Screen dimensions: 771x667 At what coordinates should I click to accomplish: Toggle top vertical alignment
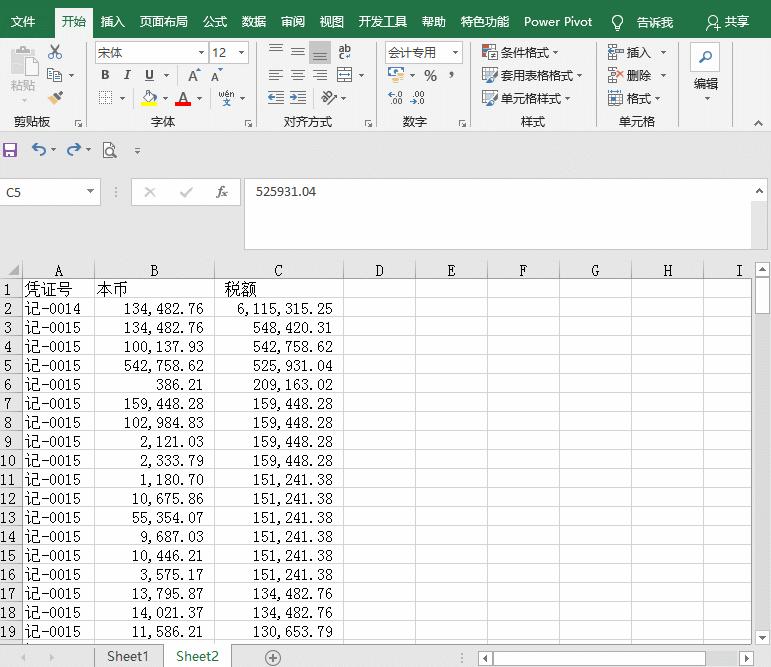click(276, 51)
